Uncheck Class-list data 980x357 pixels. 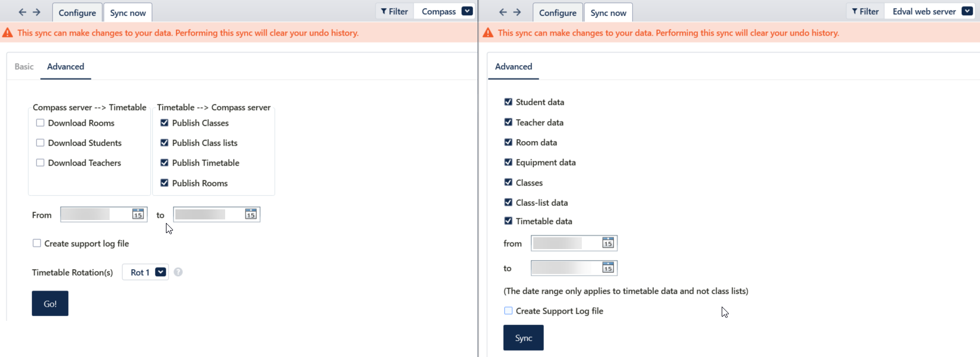[x=508, y=202]
